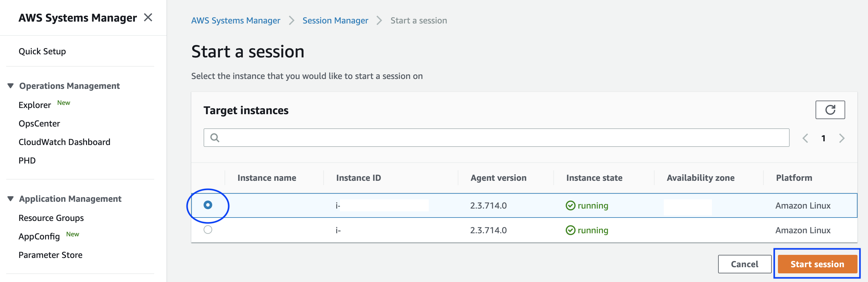Click Instance state column header

[x=594, y=178]
